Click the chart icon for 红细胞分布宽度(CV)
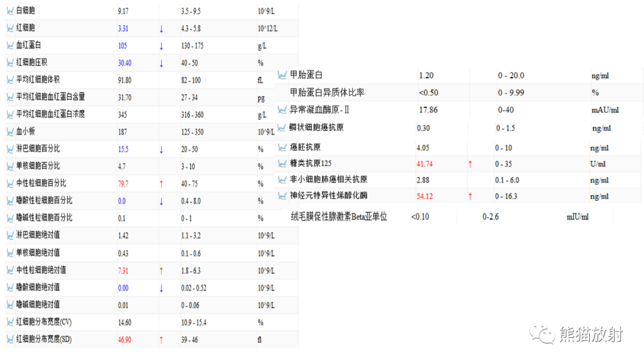This screenshot has width=644, height=363. 10,322
